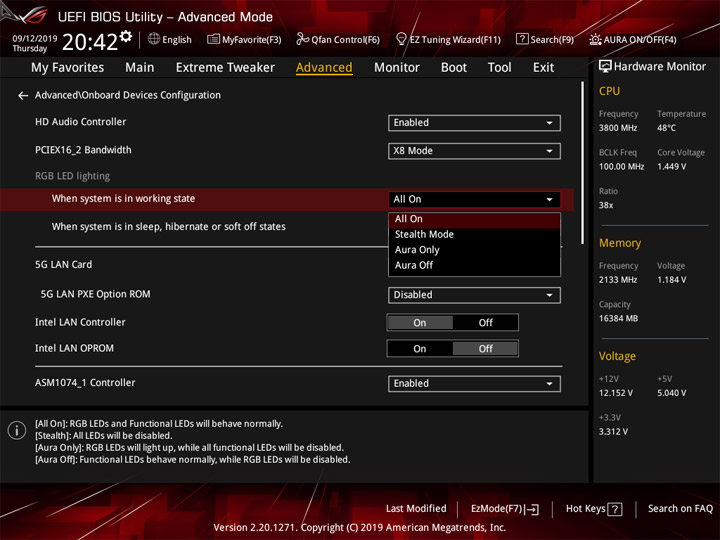Switch to EzMode(F7)
The image size is (720, 540).
(x=505, y=509)
